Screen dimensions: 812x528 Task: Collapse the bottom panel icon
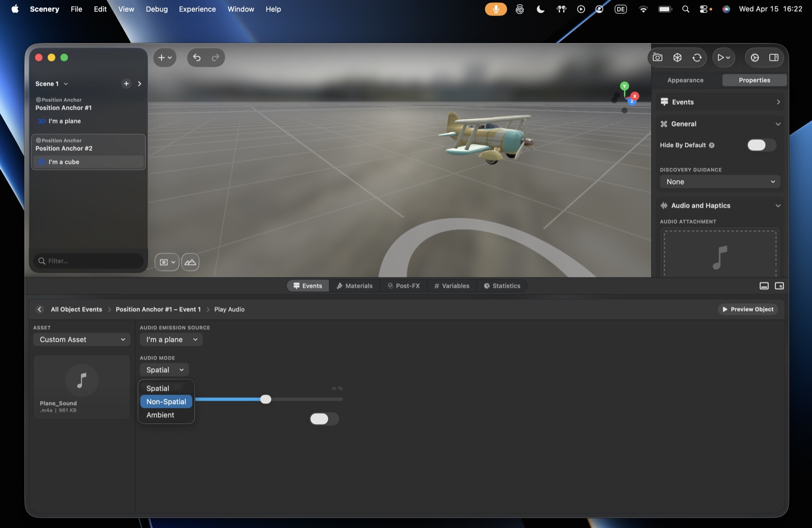click(x=764, y=286)
